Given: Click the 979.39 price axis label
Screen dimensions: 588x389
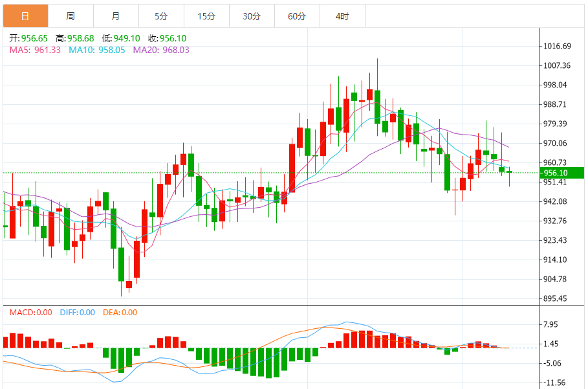Looking at the screenshot, I should point(556,124).
